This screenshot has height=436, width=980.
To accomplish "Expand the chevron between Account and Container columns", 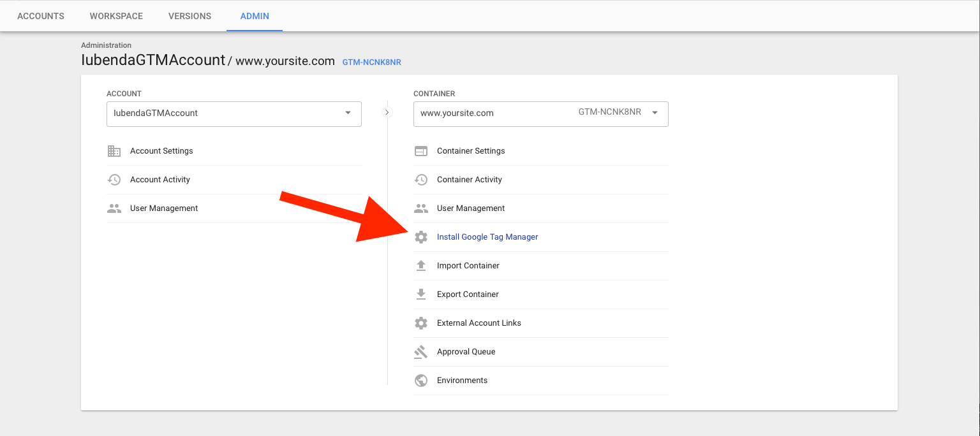I will (387, 111).
